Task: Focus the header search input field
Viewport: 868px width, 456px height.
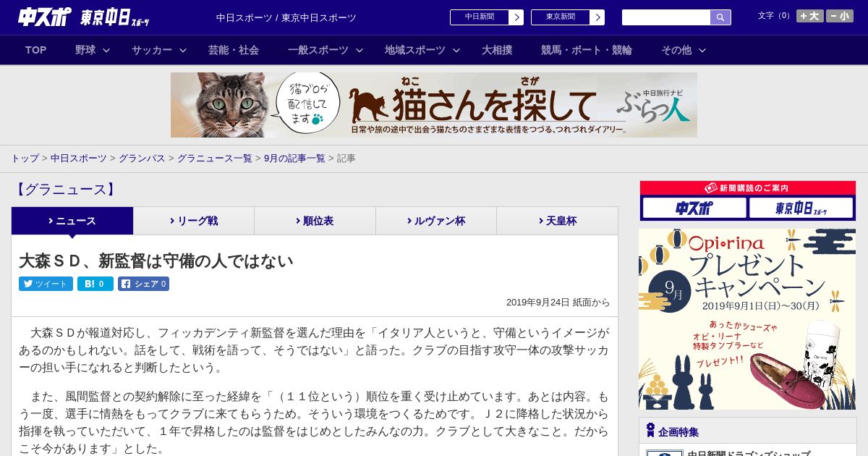Action: point(666,17)
